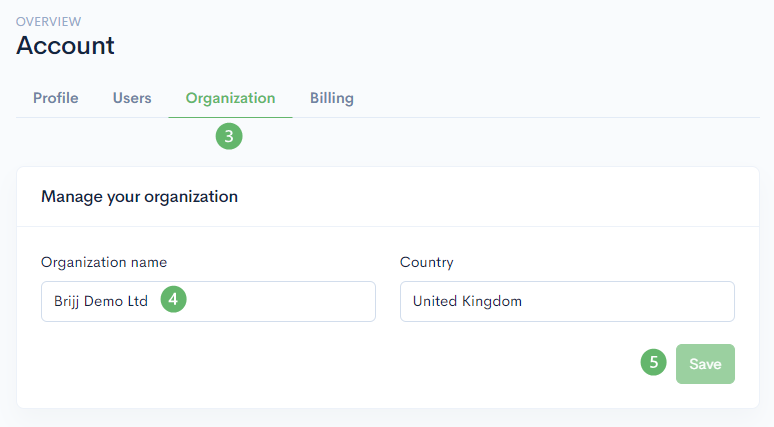774x427 pixels.
Task: Open the Profile tab
Action: 55,98
